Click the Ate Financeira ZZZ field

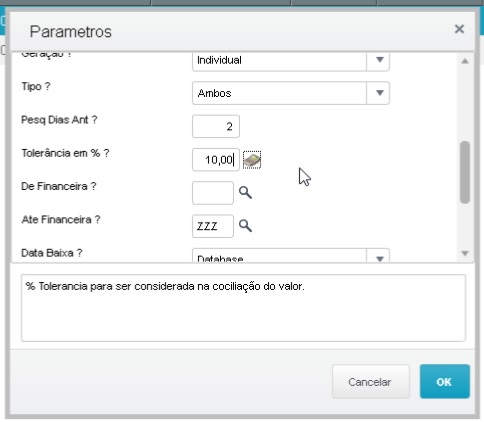(213, 226)
